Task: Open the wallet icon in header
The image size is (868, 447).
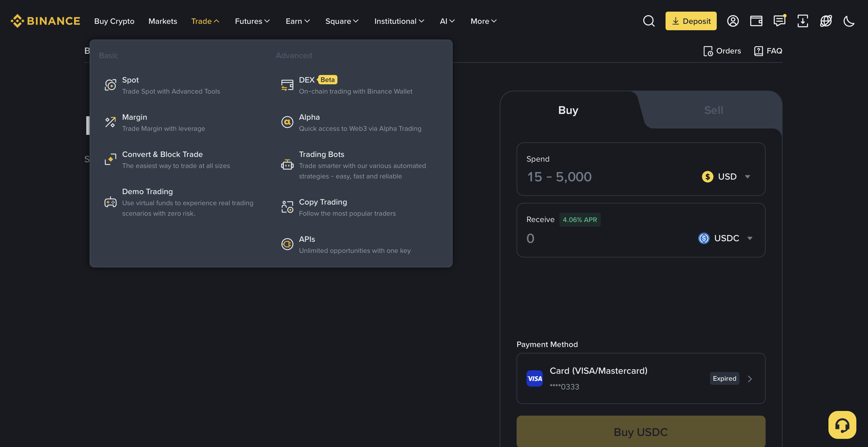Action: point(756,21)
